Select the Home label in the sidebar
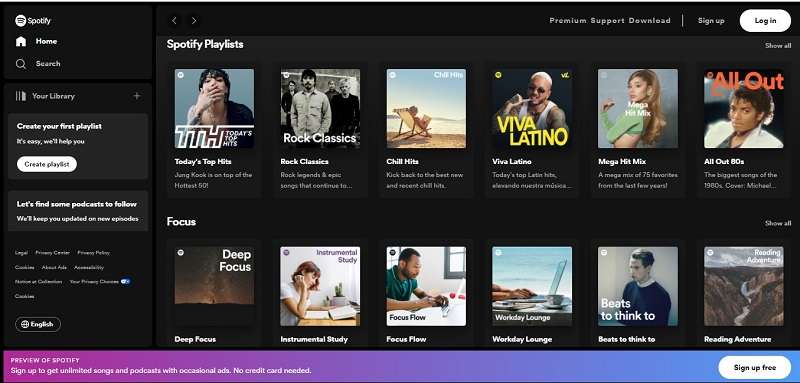This screenshot has height=383, width=800. click(x=46, y=41)
